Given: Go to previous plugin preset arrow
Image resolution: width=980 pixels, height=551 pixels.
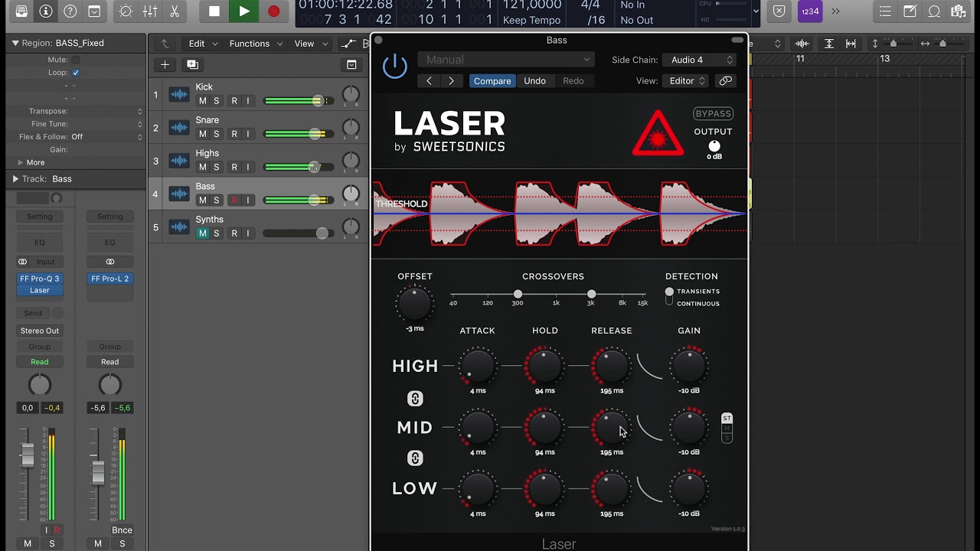Looking at the screenshot, I should [429, 80].
